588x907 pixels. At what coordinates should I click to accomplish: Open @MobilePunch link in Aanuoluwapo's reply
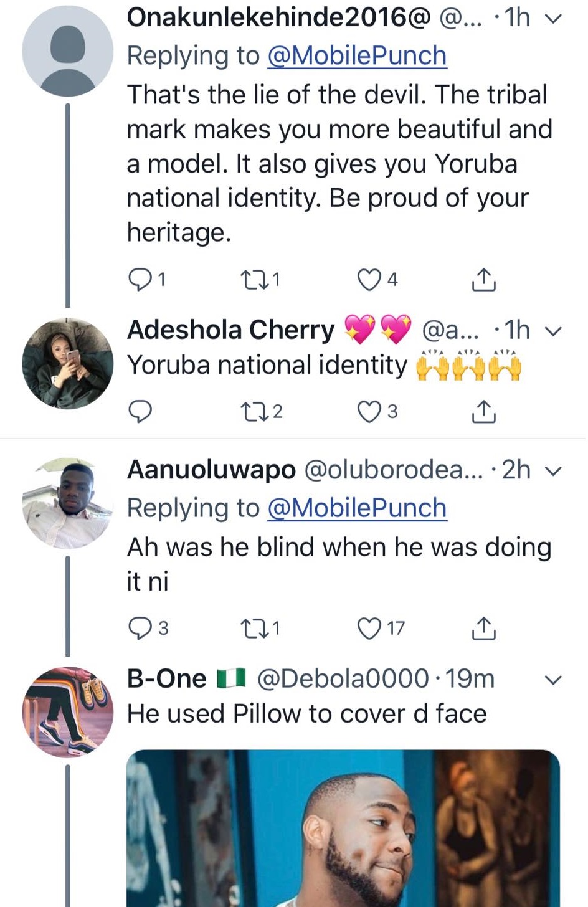tap(357, 508)
